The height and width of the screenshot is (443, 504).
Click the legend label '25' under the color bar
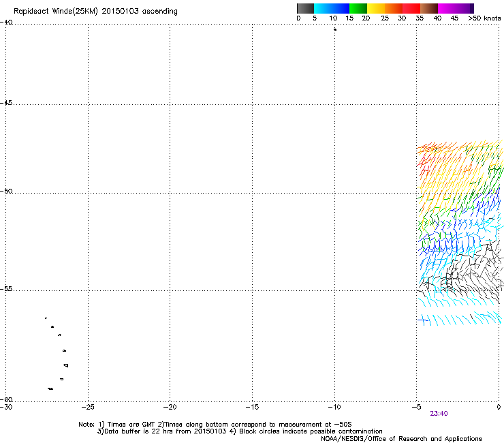(x=385, y=18)
